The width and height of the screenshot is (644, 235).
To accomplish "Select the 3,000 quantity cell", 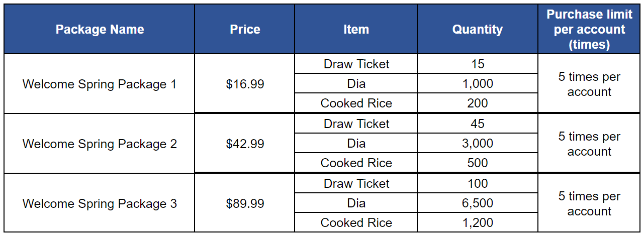I will coord(478,143).
